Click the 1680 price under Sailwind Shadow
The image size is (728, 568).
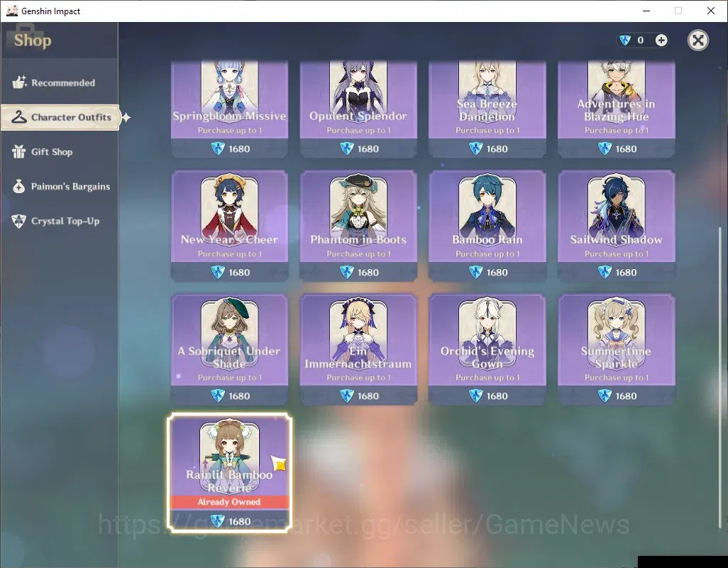(626, 272)
